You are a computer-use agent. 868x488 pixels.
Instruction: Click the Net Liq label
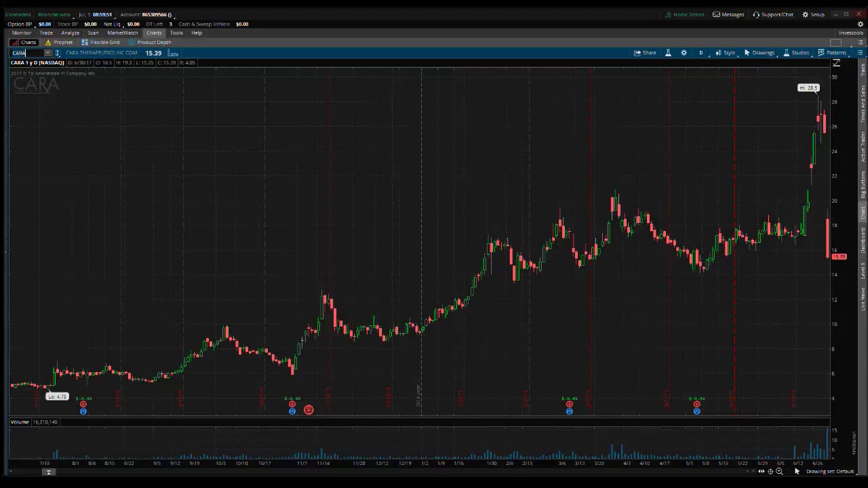[x=112, y=24]
